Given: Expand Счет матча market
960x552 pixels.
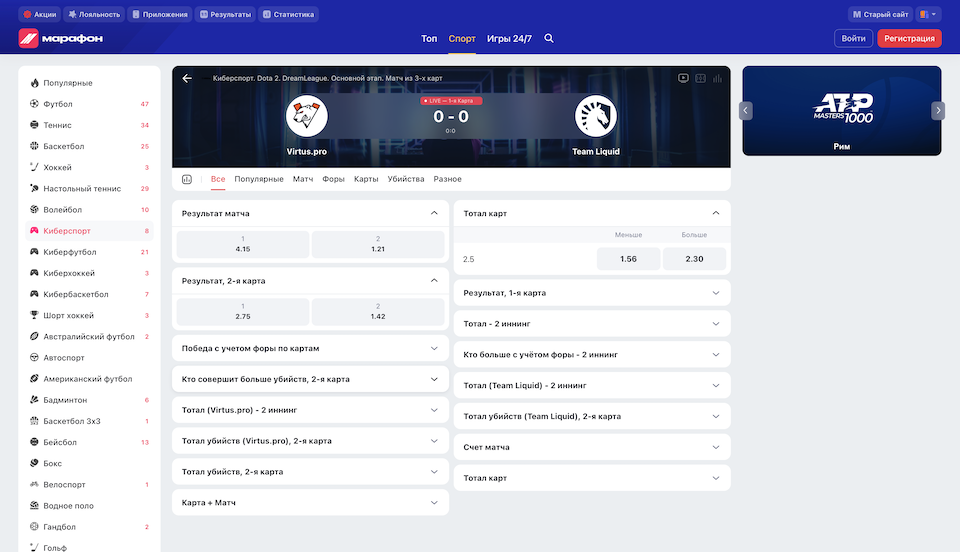Looking at the screenshot, I should click(592, 447).
